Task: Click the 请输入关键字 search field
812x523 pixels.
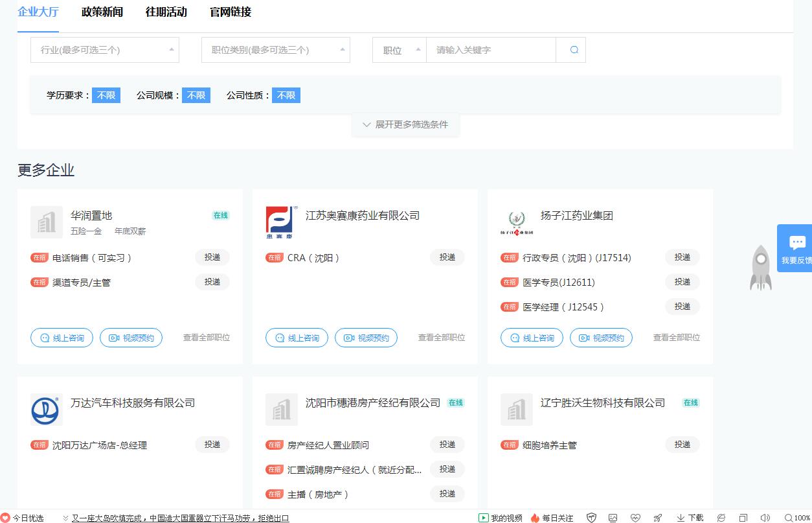Action: coord(491,50)
